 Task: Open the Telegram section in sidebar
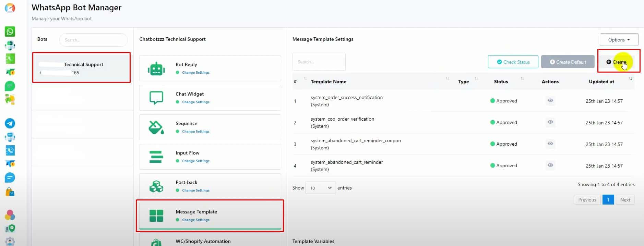(10, 123)
